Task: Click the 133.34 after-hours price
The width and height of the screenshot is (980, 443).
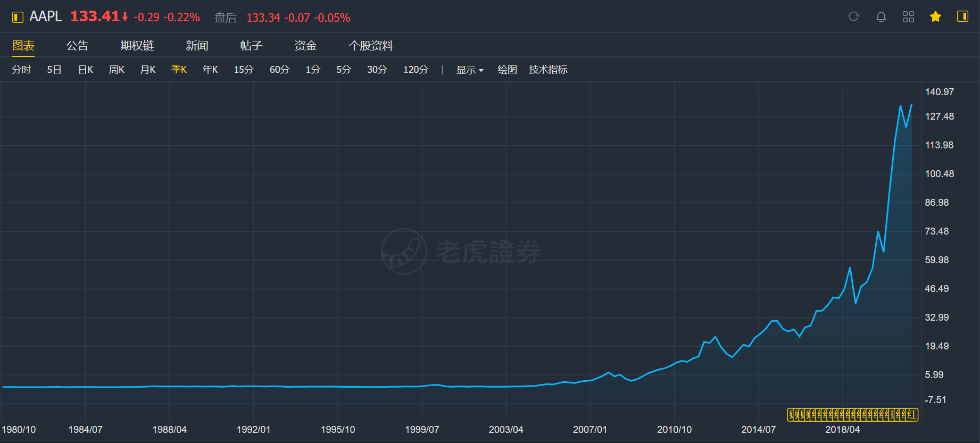Action: 263,18
